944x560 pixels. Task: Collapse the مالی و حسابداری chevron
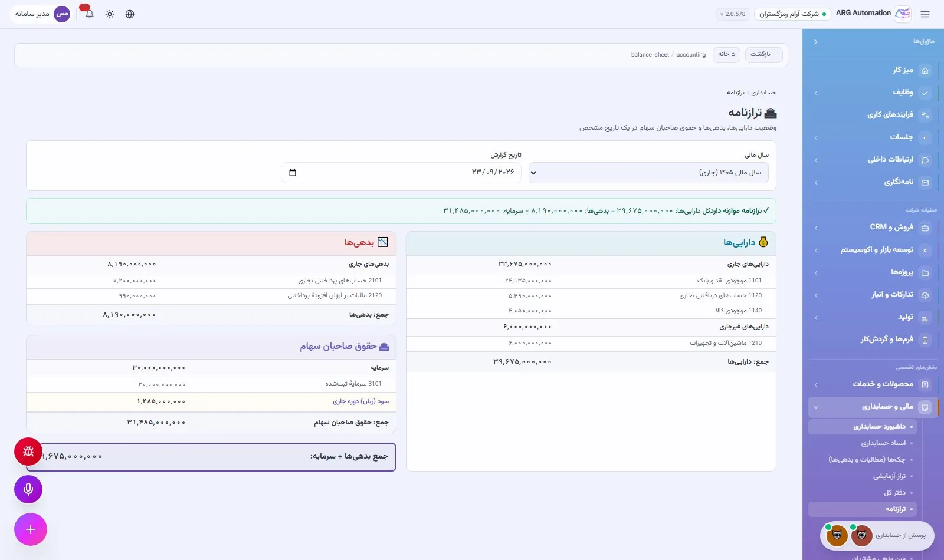[815, 407]
